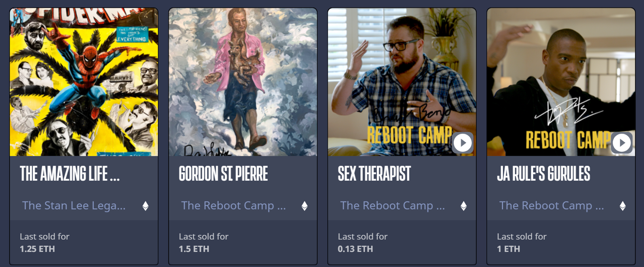Image resolution: width=644 pixels, height=267 pixels.
Task: Click the Ethereum icon on the Sex Therapist card
Action: 464,206
